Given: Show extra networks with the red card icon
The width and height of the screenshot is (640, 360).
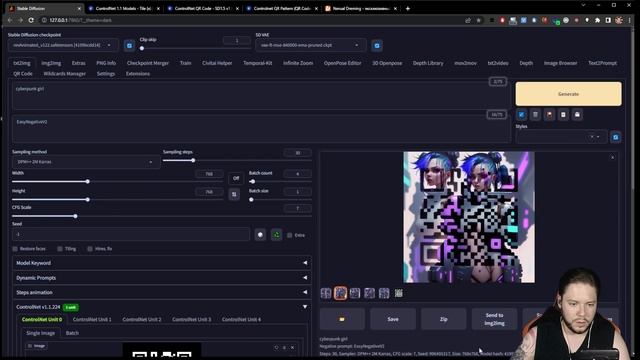Looking at the screenshot, I should point(549,115).
